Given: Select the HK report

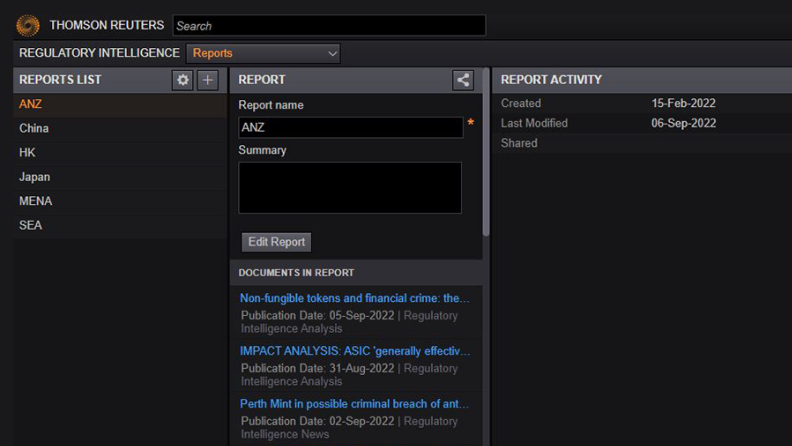Looking at the screenshot, I should [x=120, y=153].
